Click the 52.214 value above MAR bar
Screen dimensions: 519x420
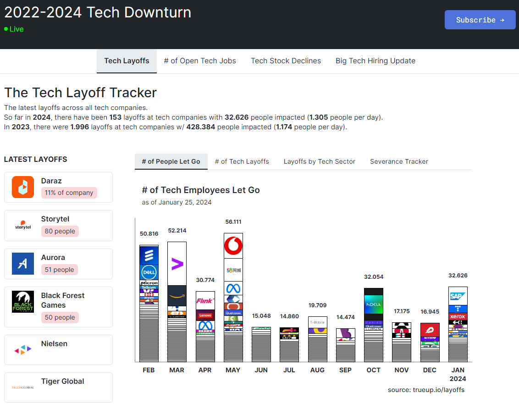(x=177, y=230)
